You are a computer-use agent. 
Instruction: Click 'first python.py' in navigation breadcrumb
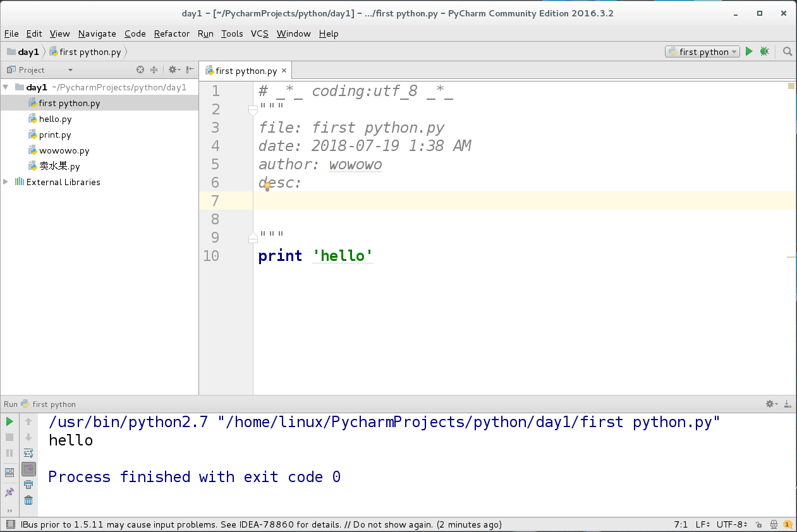tap(85, 52)
